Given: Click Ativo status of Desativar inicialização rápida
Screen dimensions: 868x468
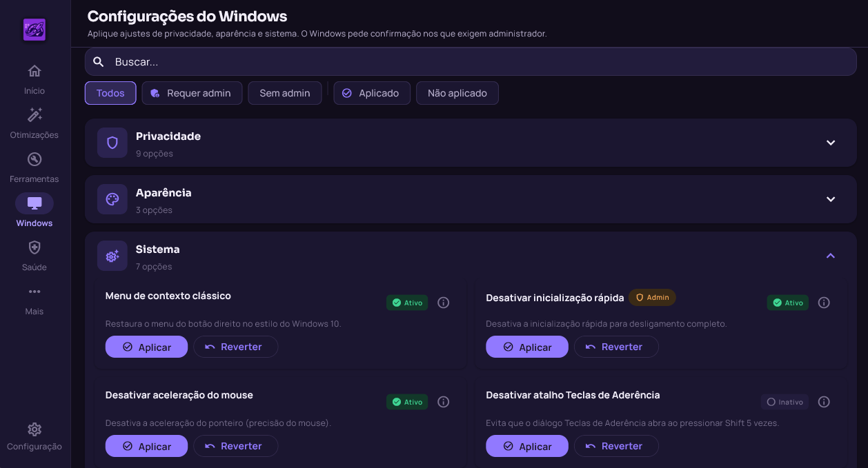Looking at the screenshot, I should pyautogui.click(x=788, y=303).
